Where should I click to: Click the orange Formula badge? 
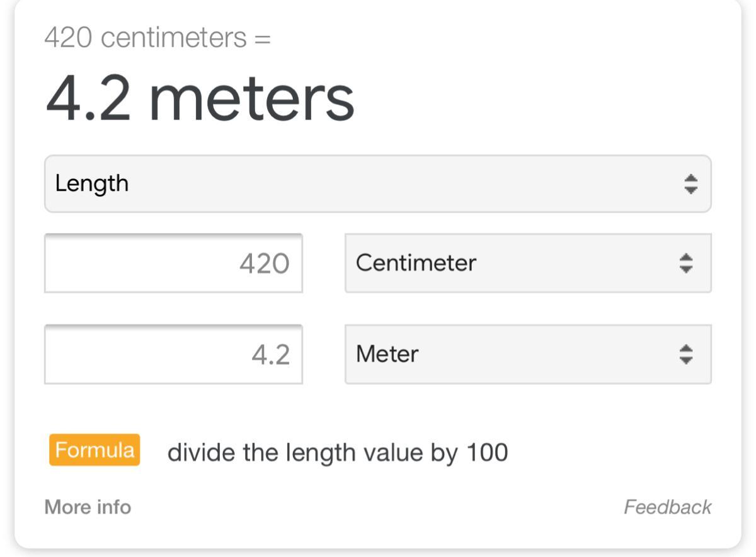(94, 450)
